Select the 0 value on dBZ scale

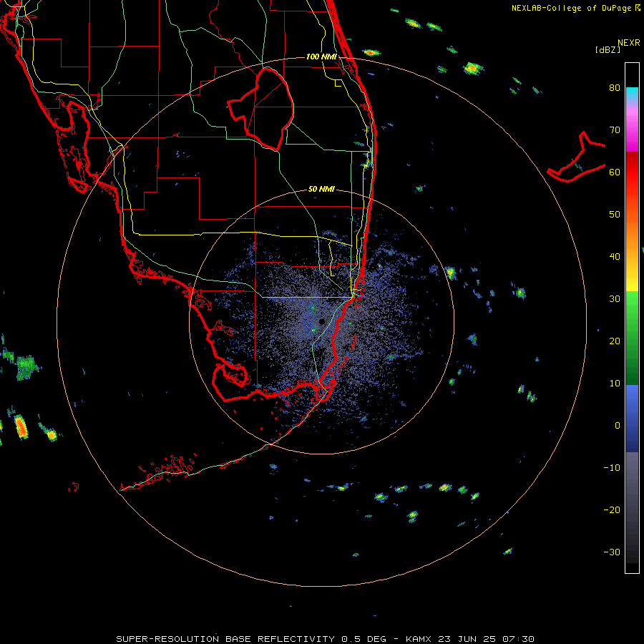618,426
